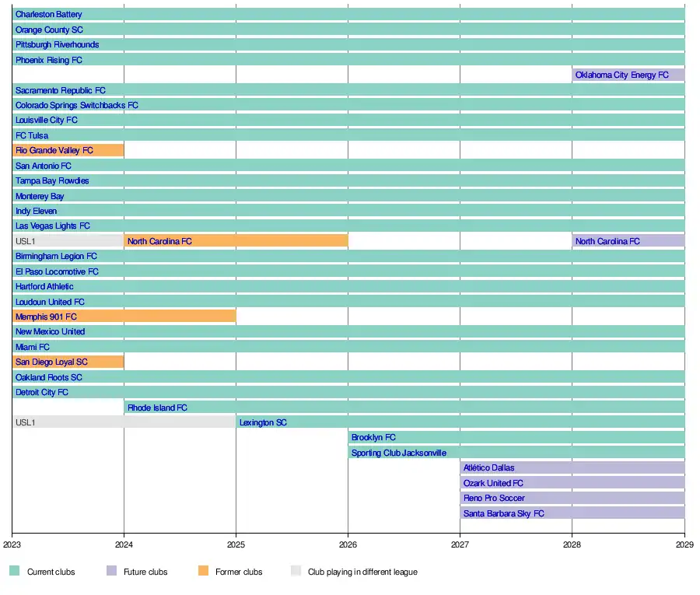Select the Rio Grande Valley FC bar label
700x595 pixels.
(x=54, y=150)
